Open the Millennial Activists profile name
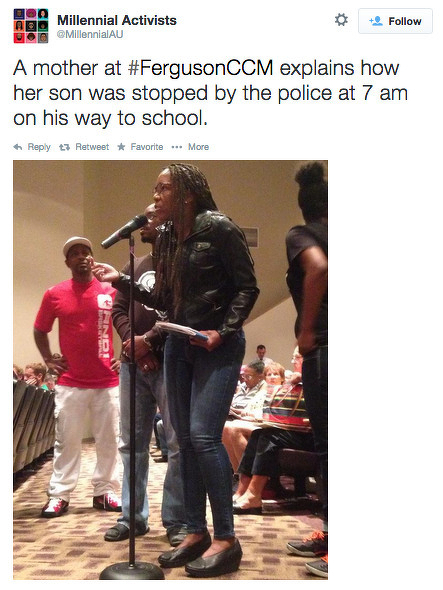 click(117, 20)
